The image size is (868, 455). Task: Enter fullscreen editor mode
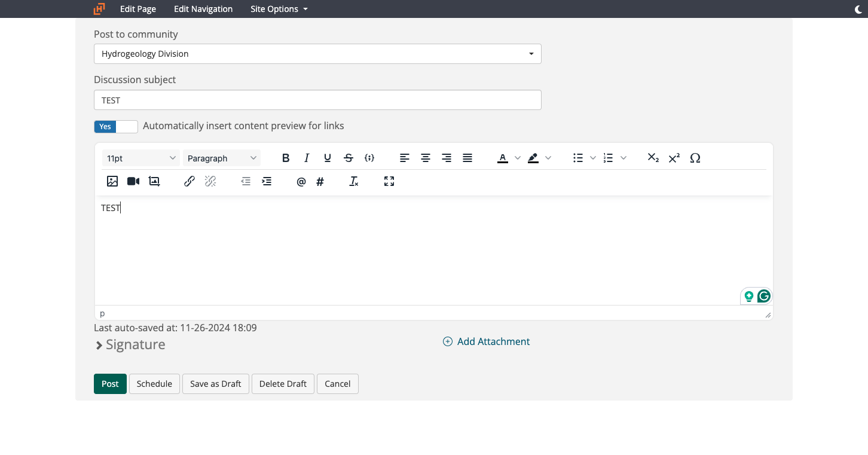389,181
